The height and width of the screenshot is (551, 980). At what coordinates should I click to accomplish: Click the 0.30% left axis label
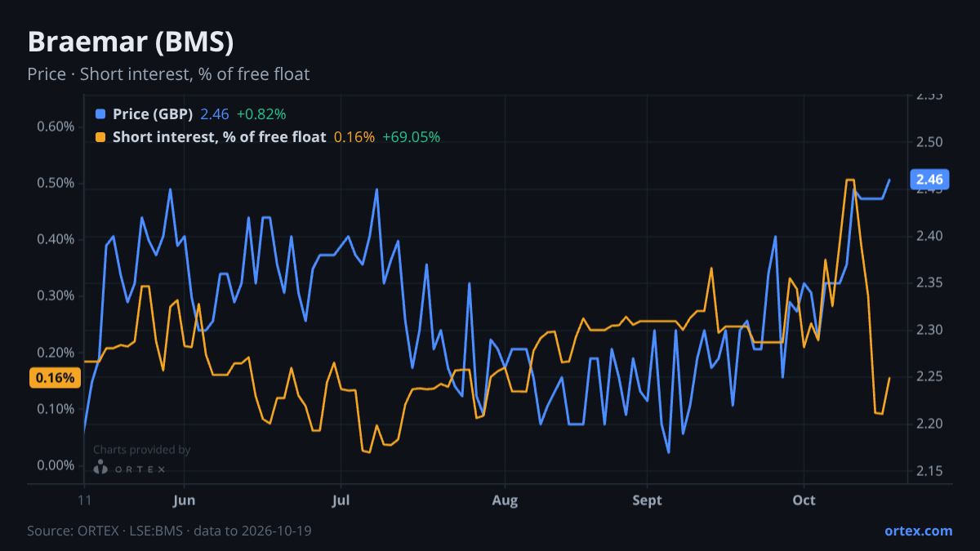pos(56,295)
